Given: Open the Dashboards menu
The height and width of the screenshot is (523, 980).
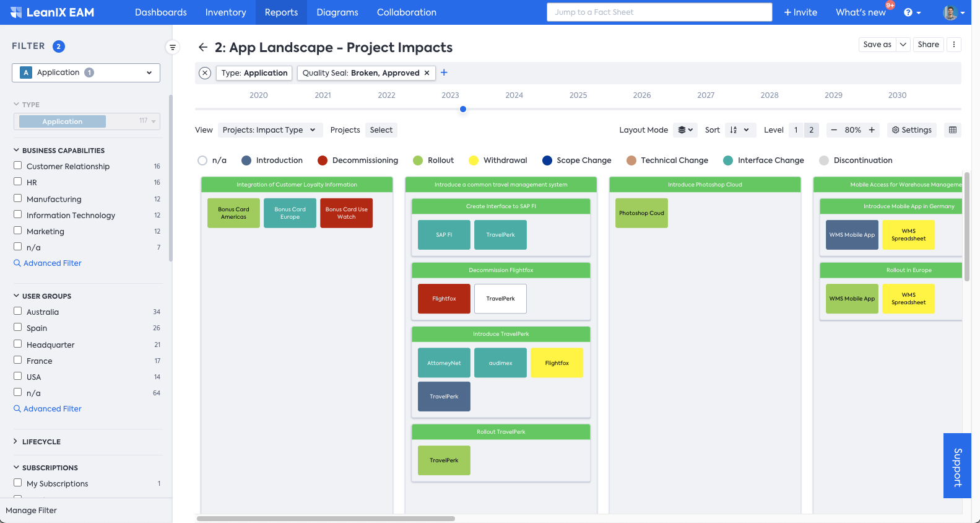Looking at the screenshot, I should pos(161,12).
